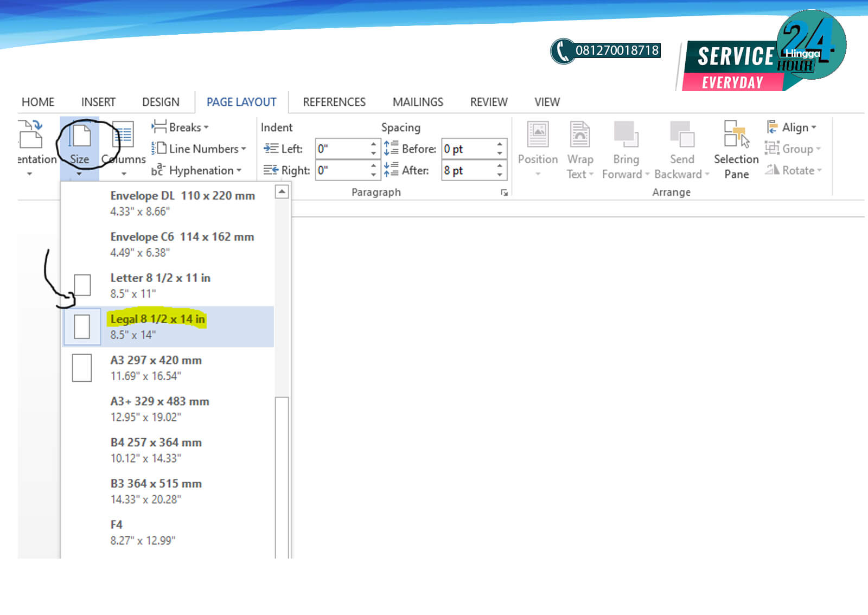Open the Hyphenation dropdown
Screen dimensions: 868x615
pyautogui.click(x=197, y=170)
